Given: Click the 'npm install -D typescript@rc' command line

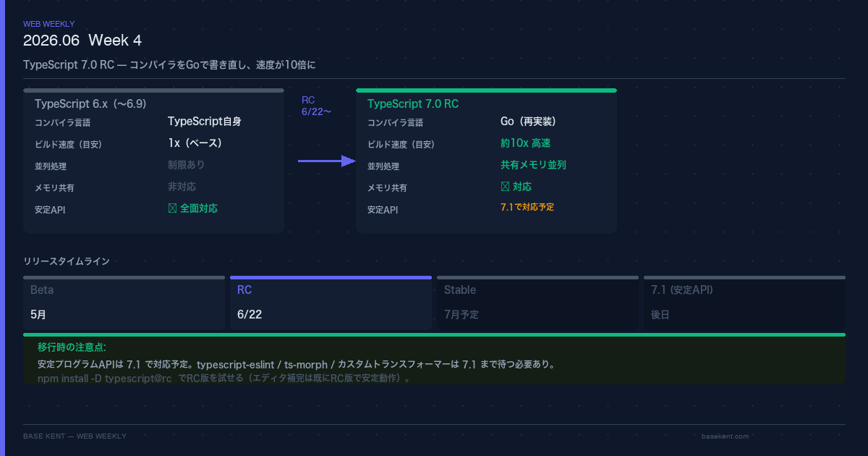Looking at the screenshot, I should click(104, 379).
